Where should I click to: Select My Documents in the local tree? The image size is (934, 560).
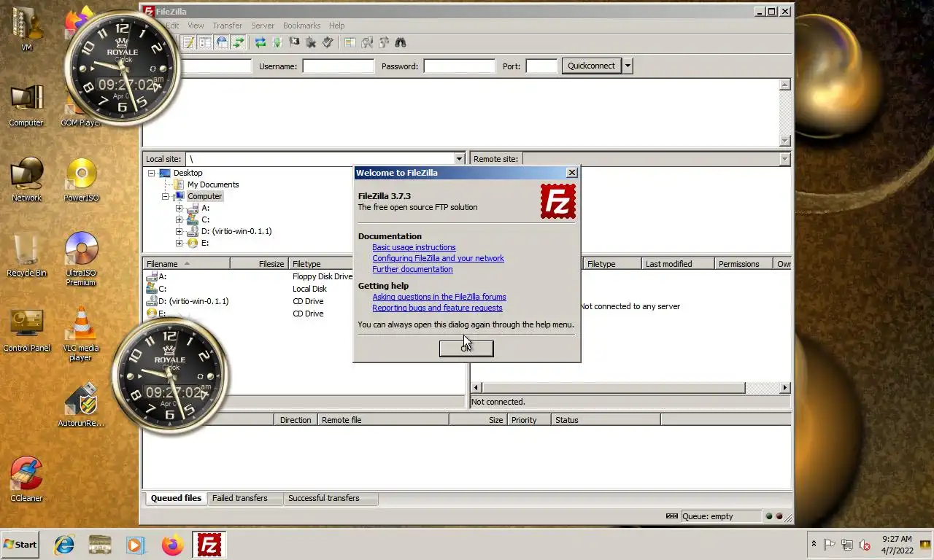tap(213, 184)
